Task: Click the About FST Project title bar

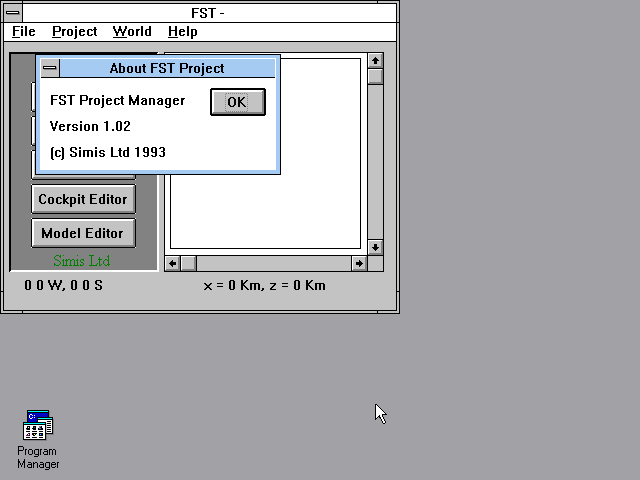Action: (x=167, y=68)
